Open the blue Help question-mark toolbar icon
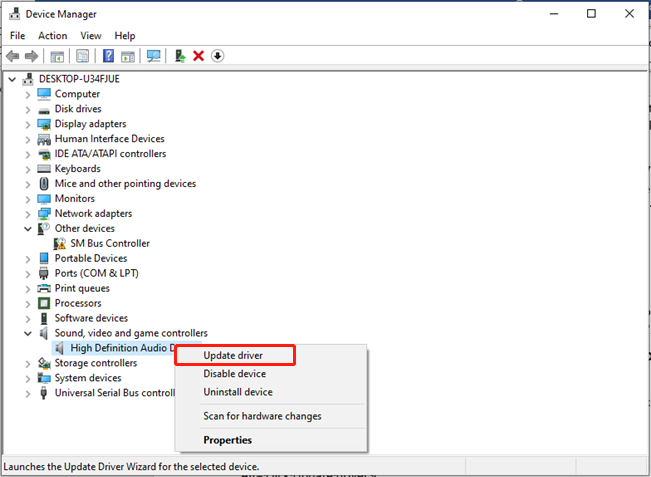 click(x=108, y=56)
